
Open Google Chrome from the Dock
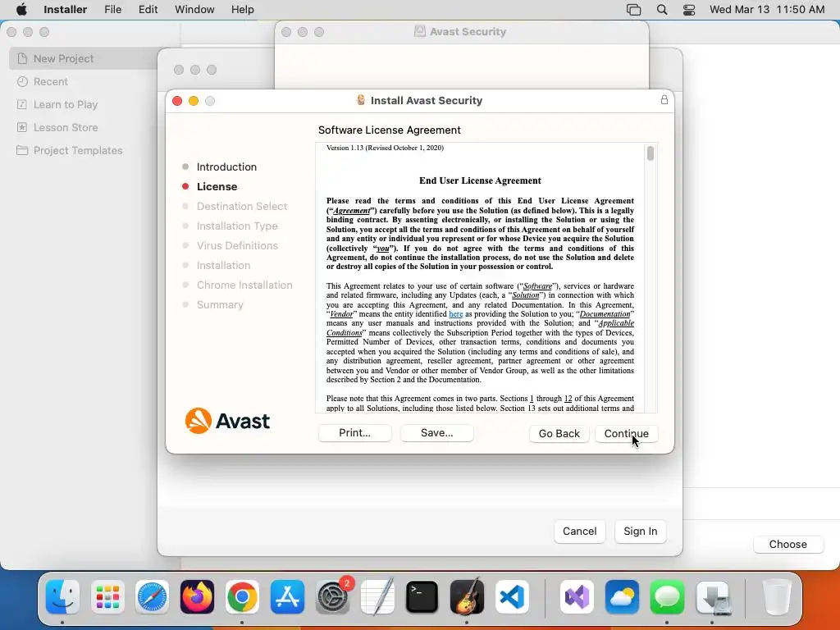click(x=242, y=597)
